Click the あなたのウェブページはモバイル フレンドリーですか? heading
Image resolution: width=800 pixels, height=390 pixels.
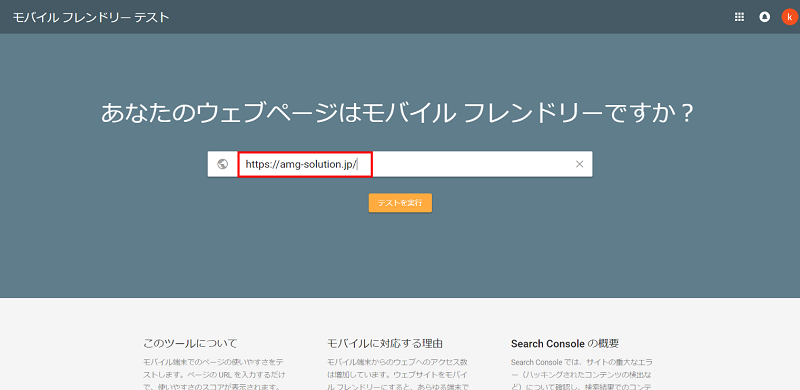[397, 113]
